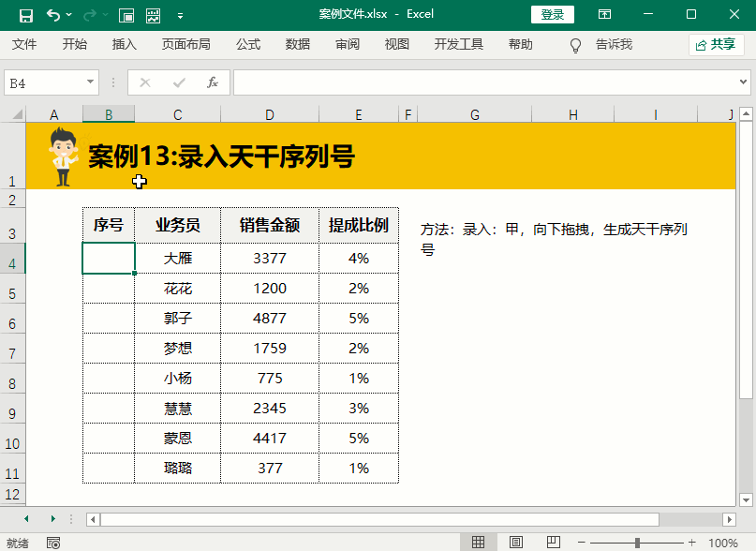The width and height of the screenshot is (756, 551).
Task: Click the zoom slider handle
Action: 637,543
